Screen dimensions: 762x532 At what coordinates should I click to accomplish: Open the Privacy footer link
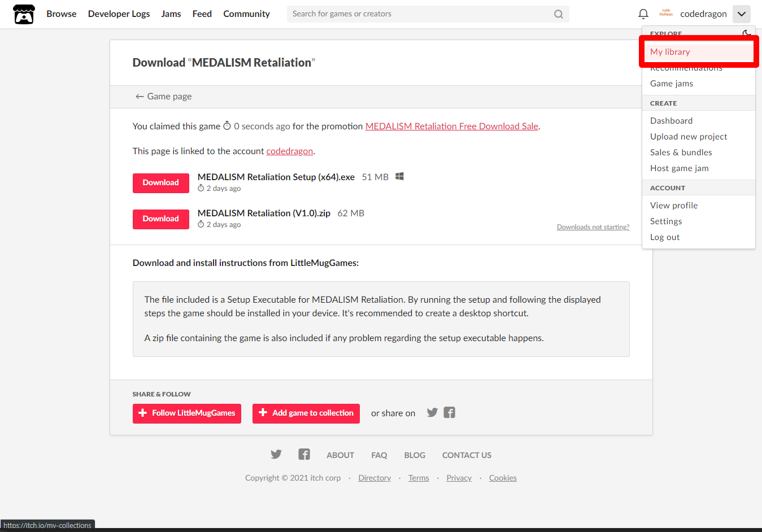point(459,478)
